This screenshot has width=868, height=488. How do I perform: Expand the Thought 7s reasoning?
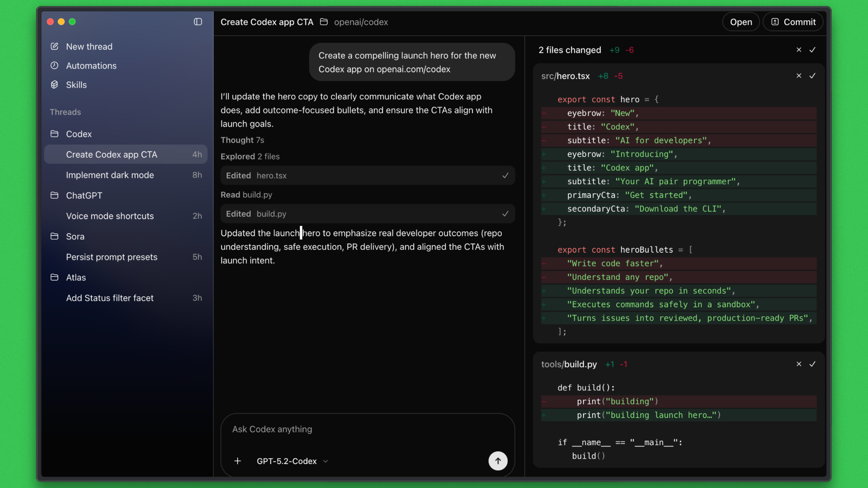(x=242, y=140)
